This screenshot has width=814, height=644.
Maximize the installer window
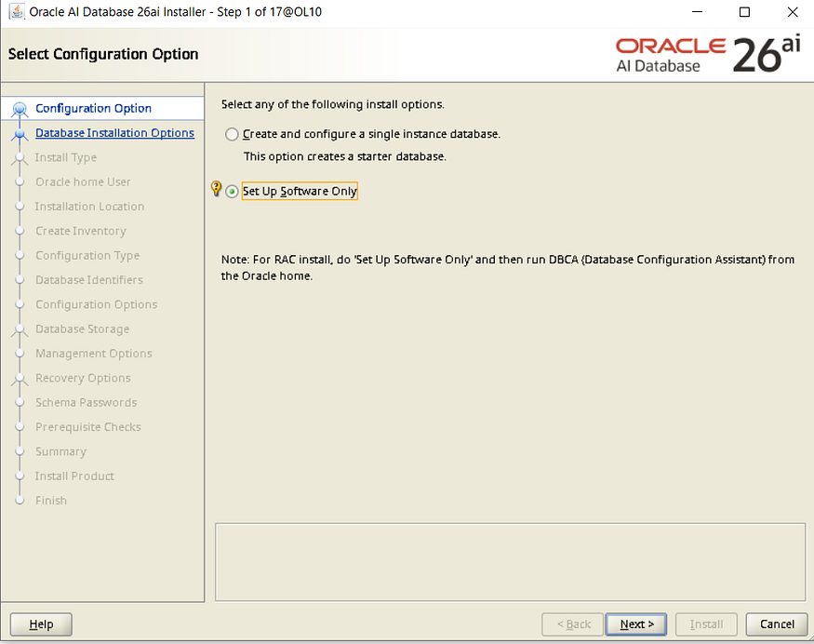point(744,11)
